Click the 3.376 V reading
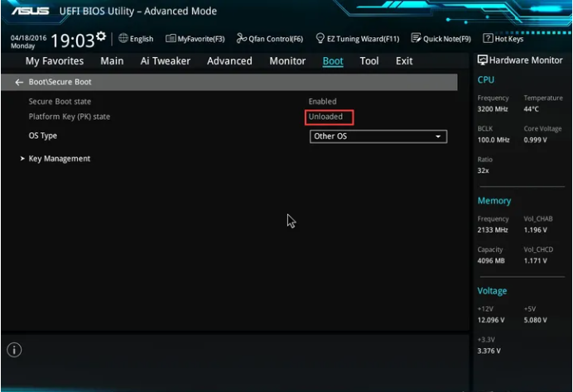 tap(489, 351)
